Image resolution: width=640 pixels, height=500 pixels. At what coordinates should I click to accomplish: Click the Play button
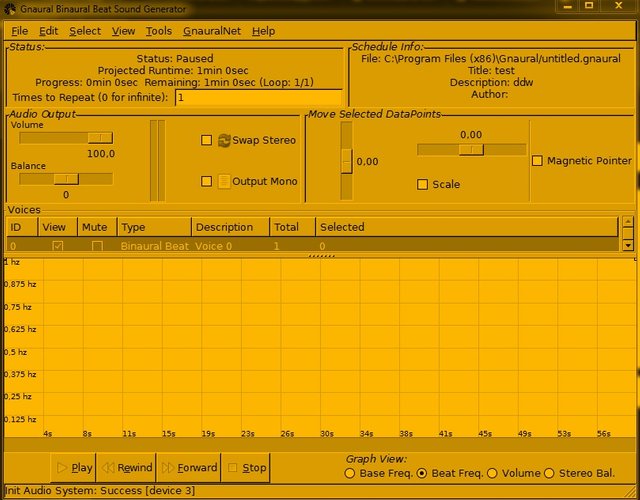point(73,467)
